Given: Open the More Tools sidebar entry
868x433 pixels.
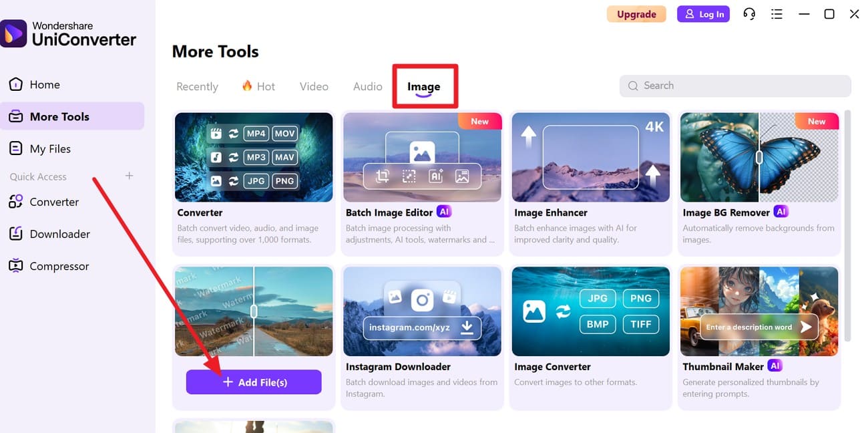Looking at the screenshot, I should [56, 116].
